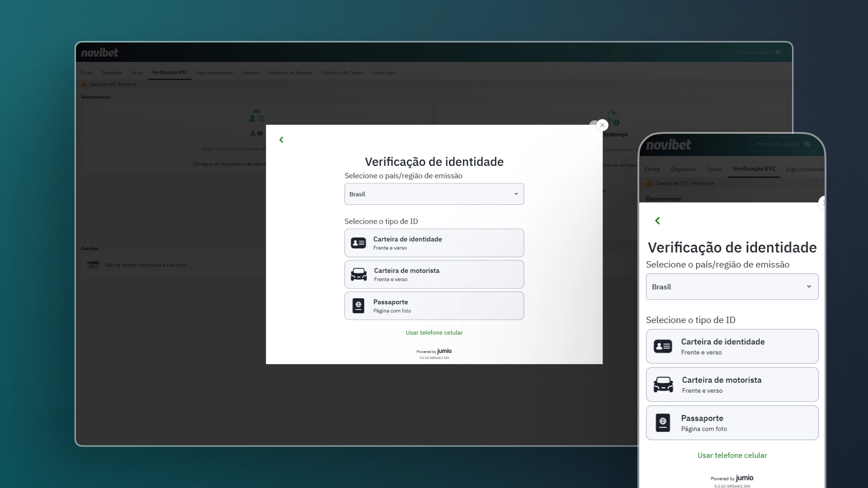The height and width of the screenshot is (488, 868).
Task: Open the Verificação KYC tab
Action: pyautogui.click(x=170, y=72)
